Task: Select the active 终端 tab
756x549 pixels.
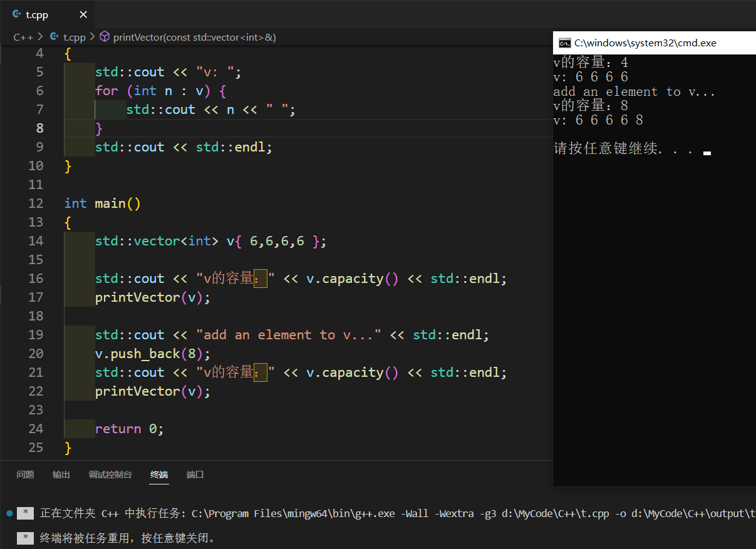Action: coord(158,475)
